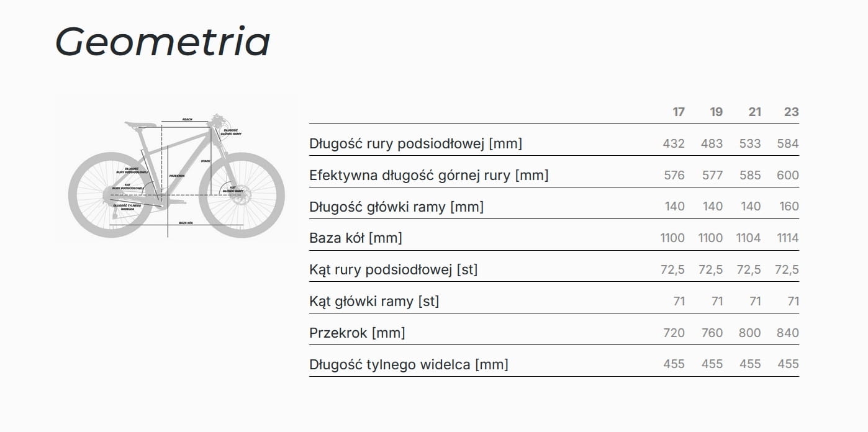The width and height of the screenshot is (868, 432).
Task: Click the REACH label on bike diagram
Action: pyautogui.click(x=187, y=119)
